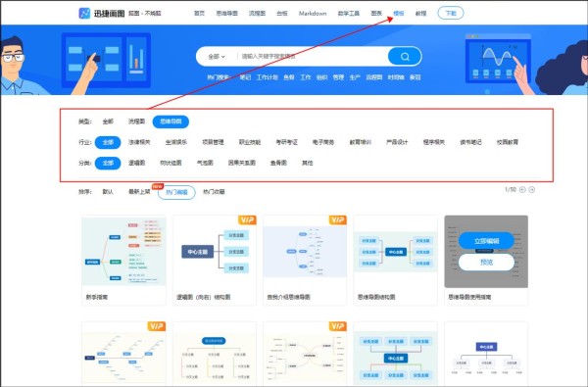The width and height of the screenshot is (588, 387).
Task: Choose 鱼骨图 category filter
Action: [278, 163]
